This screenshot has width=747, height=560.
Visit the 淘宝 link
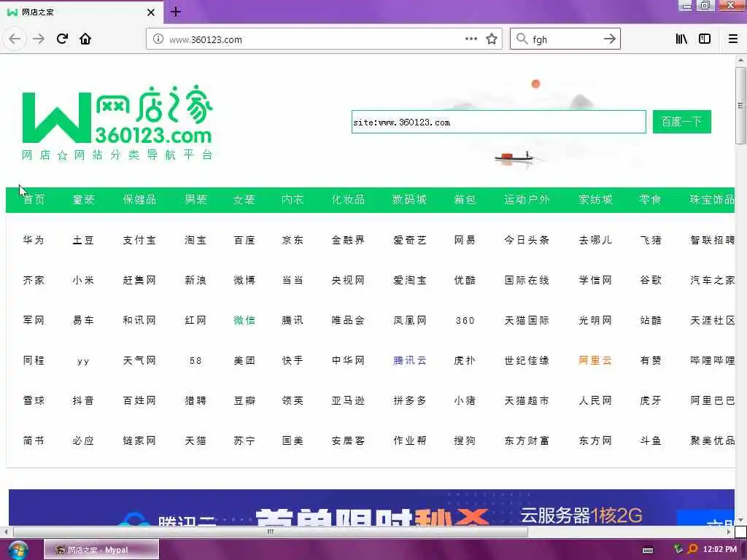pyautogui.click(x=196, y=240)
